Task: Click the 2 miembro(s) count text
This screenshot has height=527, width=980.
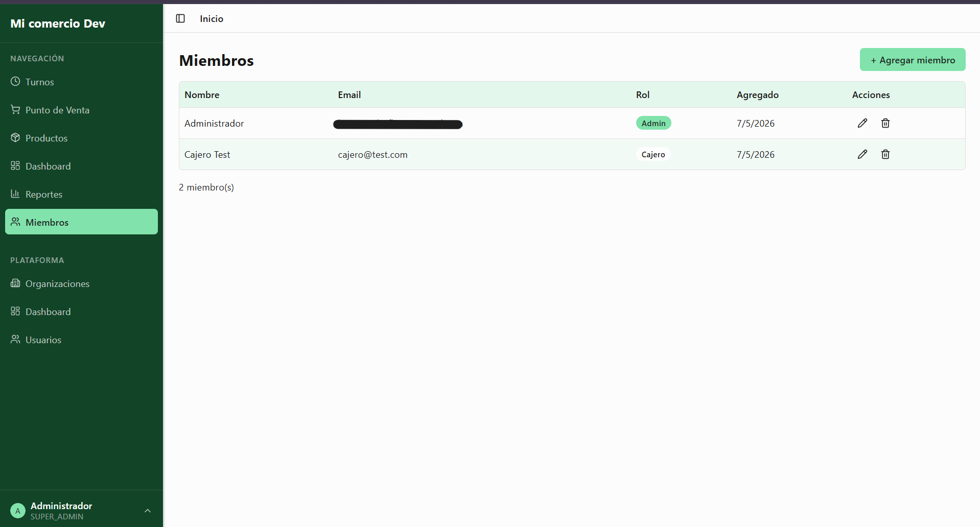Action: click(206, 187)
